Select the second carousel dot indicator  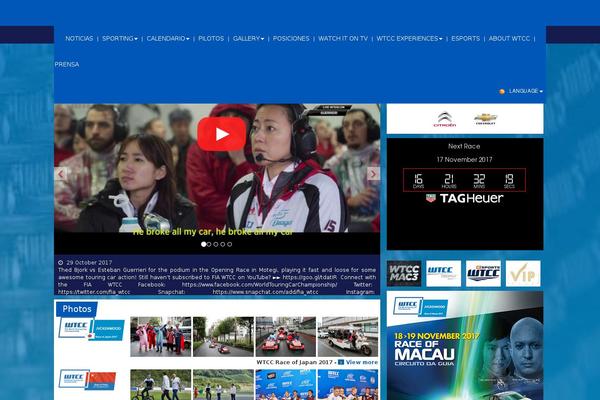209,244
